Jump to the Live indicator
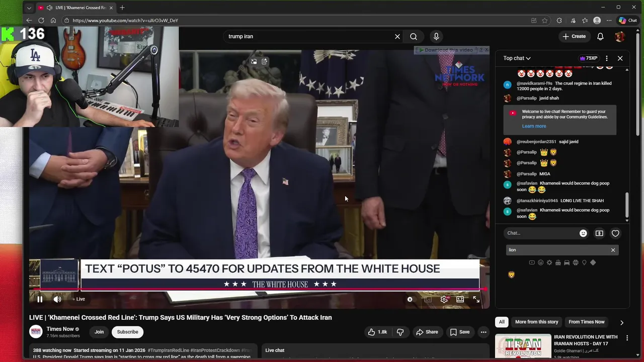 pyautogui.click(x=79, y=299)
